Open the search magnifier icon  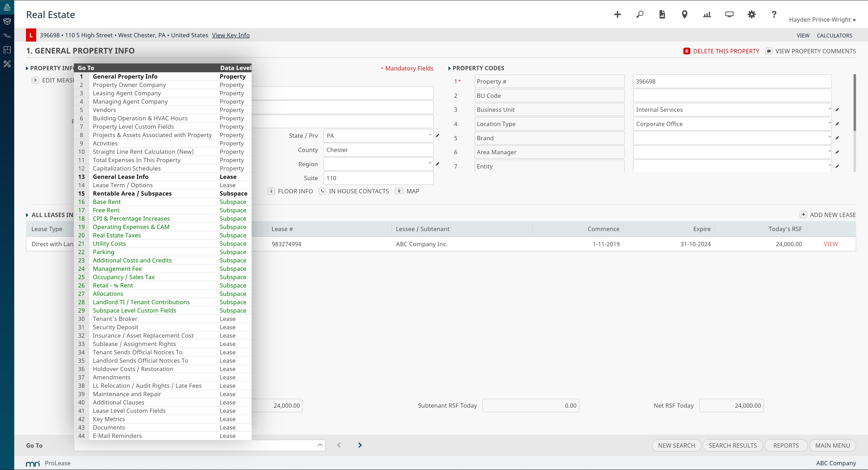(639, 14)
